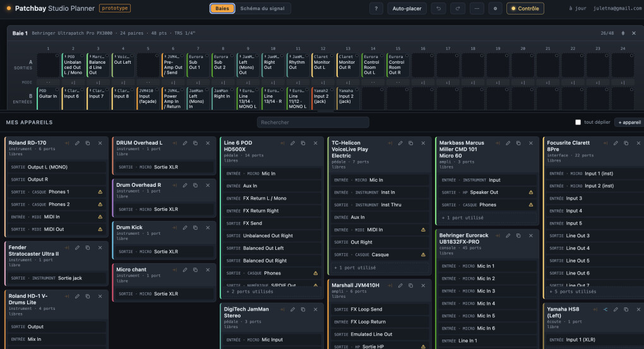This screenshot has height=349, width=644.
Task: Click the Auto-placer button
Action: 407,9
